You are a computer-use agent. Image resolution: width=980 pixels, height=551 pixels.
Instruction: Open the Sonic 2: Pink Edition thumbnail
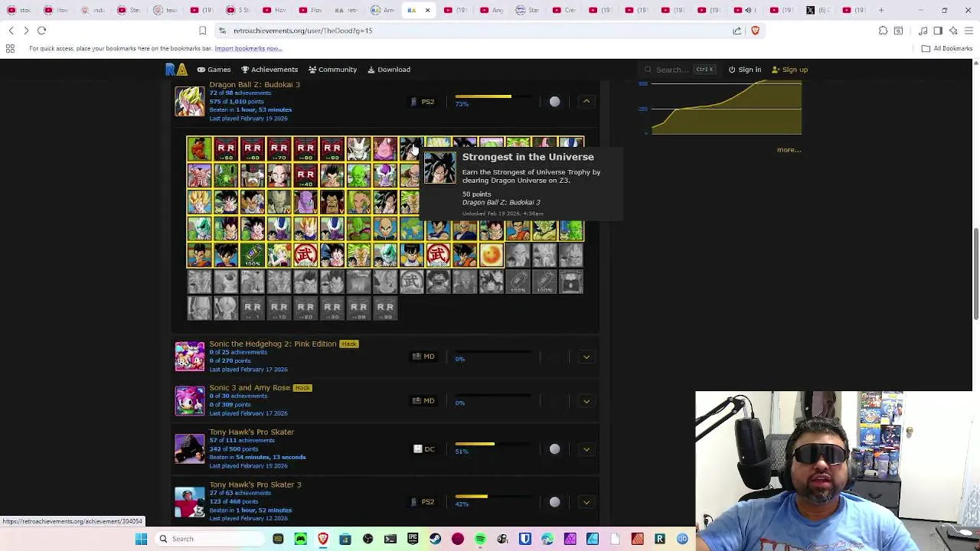190,357
